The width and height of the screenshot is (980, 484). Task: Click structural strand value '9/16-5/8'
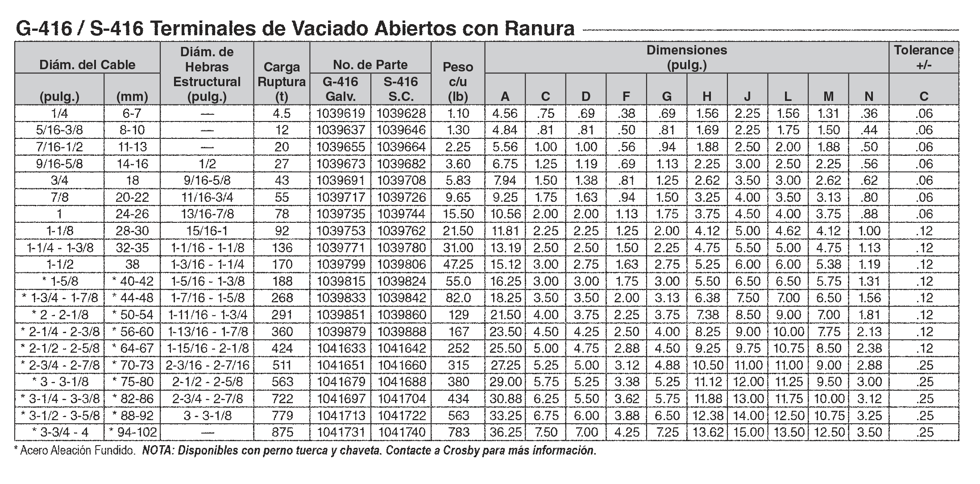point(207,180)
